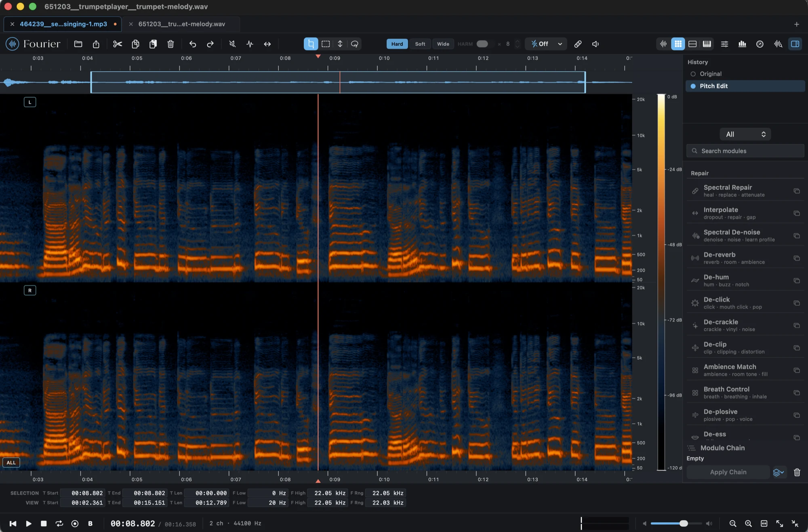Toggle the HARM switch

(482, 44)
